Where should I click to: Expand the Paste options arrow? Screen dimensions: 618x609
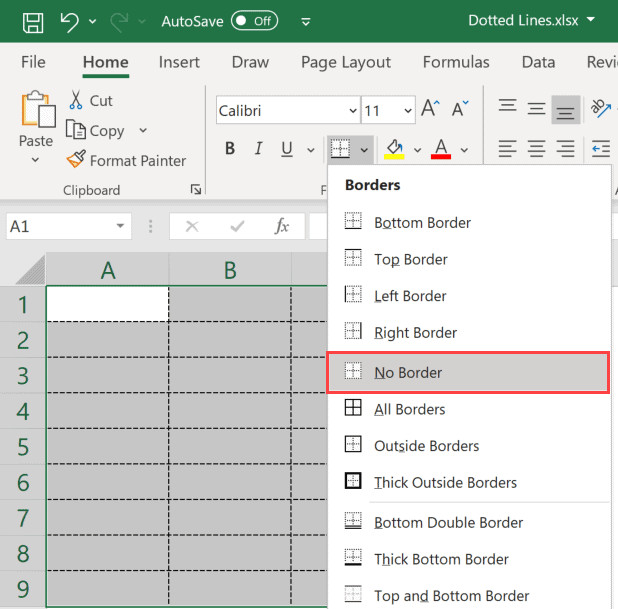pyautogui.click(x=36, y=161)
